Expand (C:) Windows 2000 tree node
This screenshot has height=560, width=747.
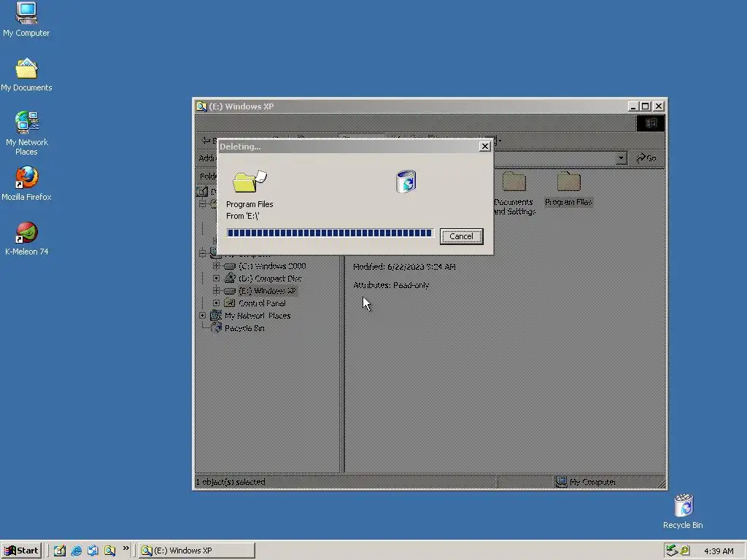point(216,265)
